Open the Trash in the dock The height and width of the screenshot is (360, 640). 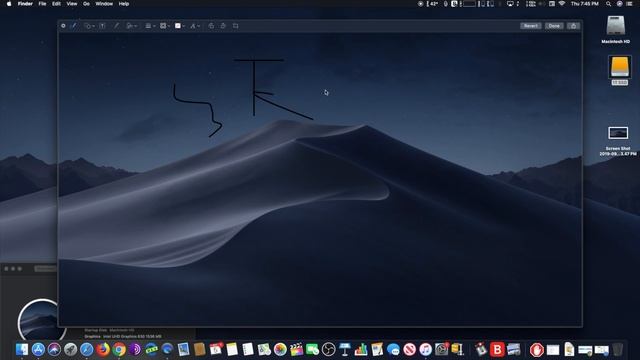tap(618, 349)
